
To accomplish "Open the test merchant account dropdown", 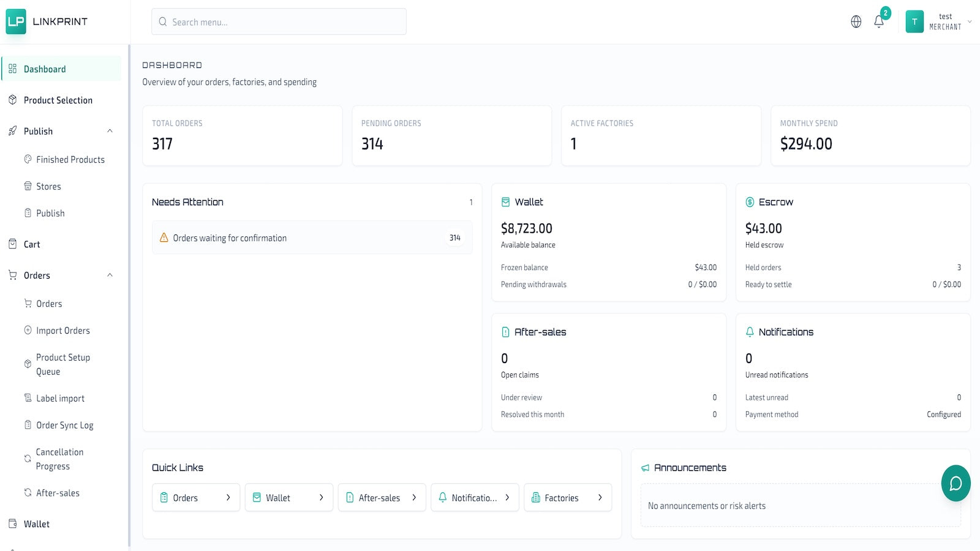I will coord(939,21).
